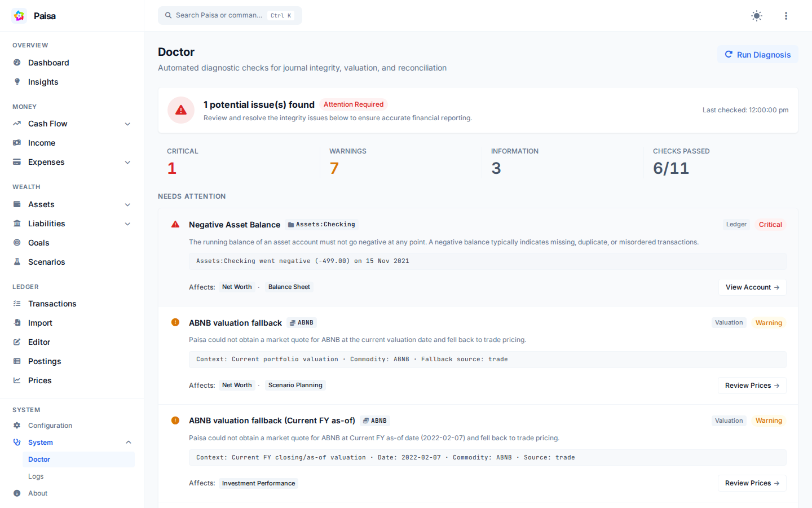Click the Dashboard sidebar icon

[17, 63]
